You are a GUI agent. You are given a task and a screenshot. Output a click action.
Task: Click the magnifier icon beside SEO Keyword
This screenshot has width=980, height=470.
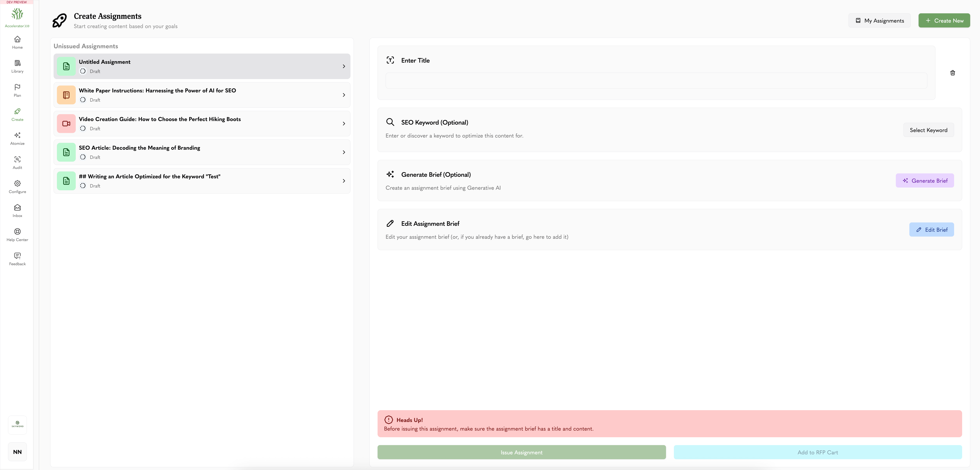(390, 122)
